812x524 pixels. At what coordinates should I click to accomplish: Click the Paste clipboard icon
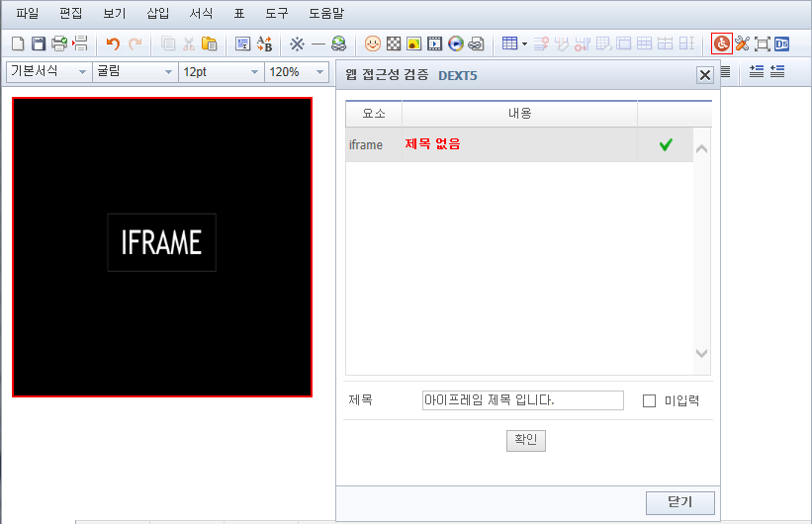[210, 44]
